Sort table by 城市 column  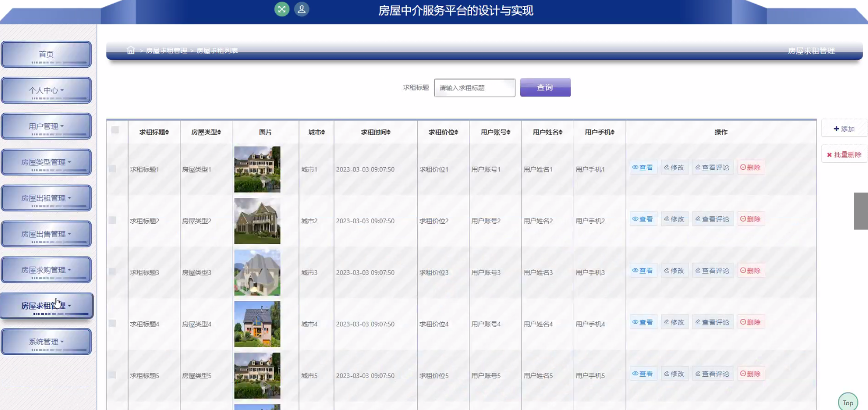point(317,132)
